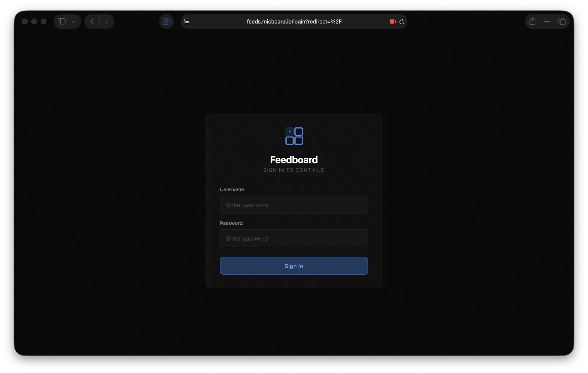Go forward with the right arrow
This screenshot has width=588, height=373.
(107, 21)
